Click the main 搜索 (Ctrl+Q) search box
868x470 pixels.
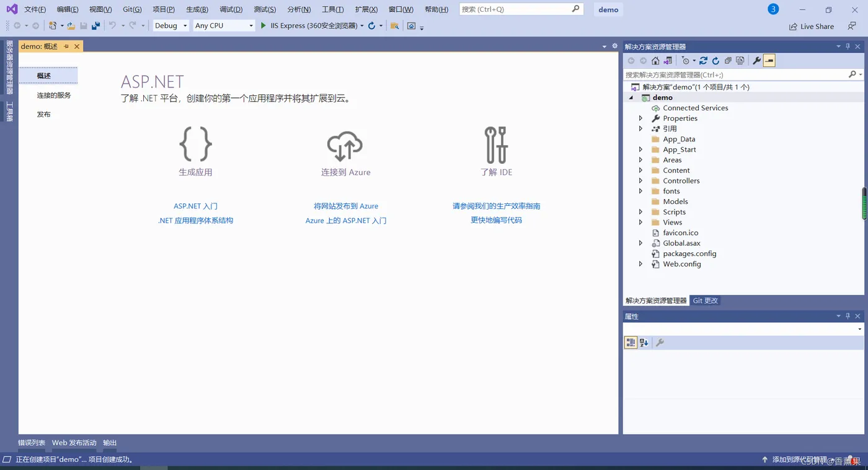coord(521,9)
